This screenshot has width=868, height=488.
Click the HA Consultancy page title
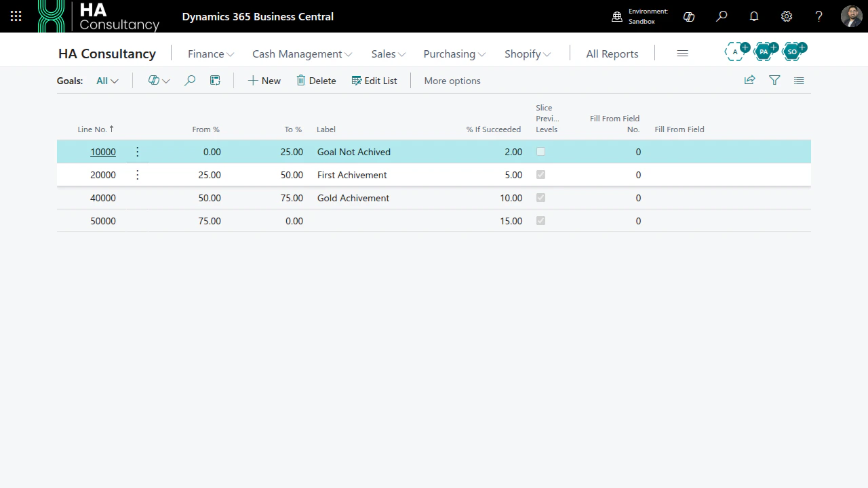[x=107, y=54]
